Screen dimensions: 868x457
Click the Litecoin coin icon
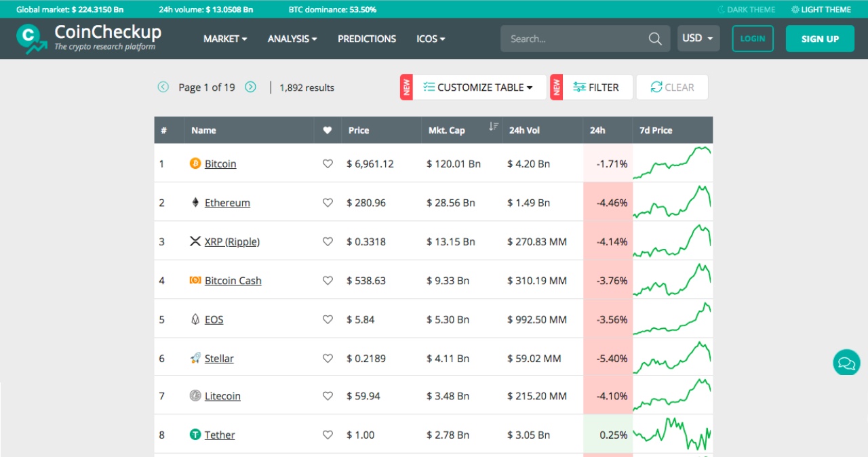[x=195, y=395]
